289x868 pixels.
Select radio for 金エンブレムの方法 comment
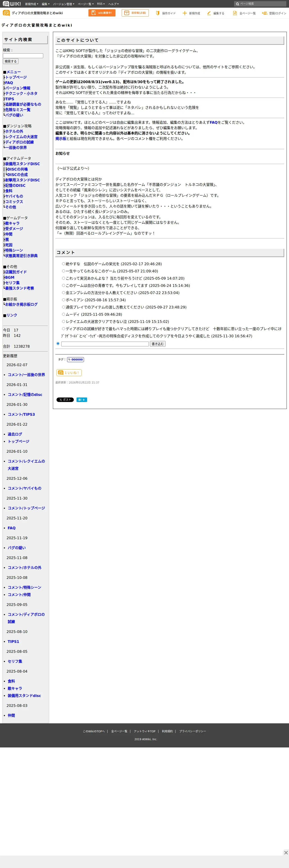pos(63,292)
